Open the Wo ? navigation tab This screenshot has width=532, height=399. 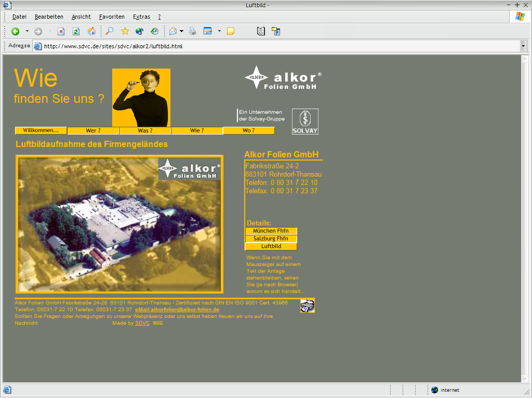[249, 130]
